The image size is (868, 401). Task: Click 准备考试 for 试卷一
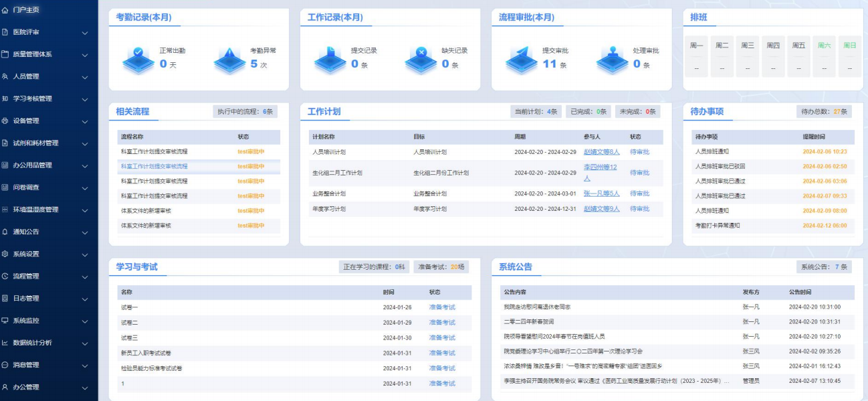(x=442, y=307)
